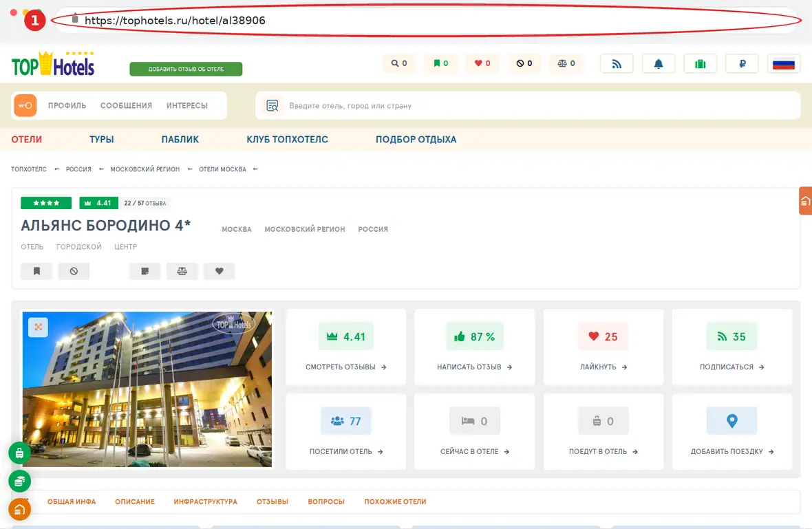Switch to ОПИСАНИЕ tab
This screenshot has width=812, height=529.
(x=135, y=501)
